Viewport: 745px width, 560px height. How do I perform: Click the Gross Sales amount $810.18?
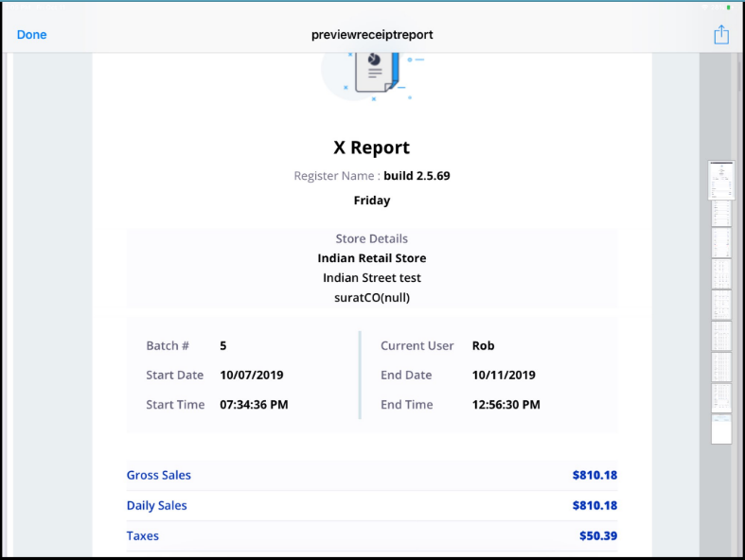click(x=594, y=475)
